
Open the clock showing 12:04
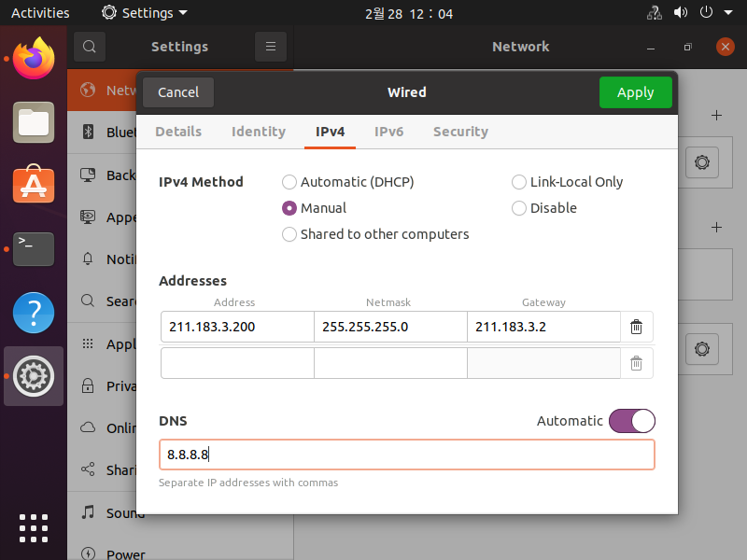point(409,13)
